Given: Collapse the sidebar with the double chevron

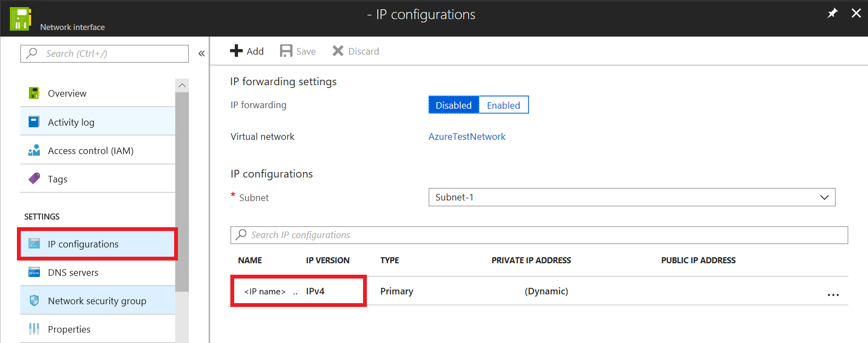Looking at the screenshot, I should (x=201, y=54).
